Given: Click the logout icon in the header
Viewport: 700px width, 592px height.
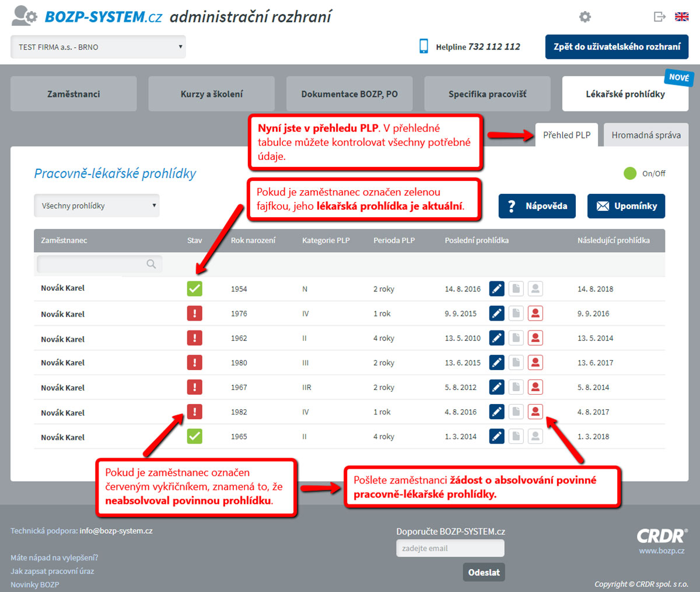Looking at the screenshot, I should [x=660, y=17].
